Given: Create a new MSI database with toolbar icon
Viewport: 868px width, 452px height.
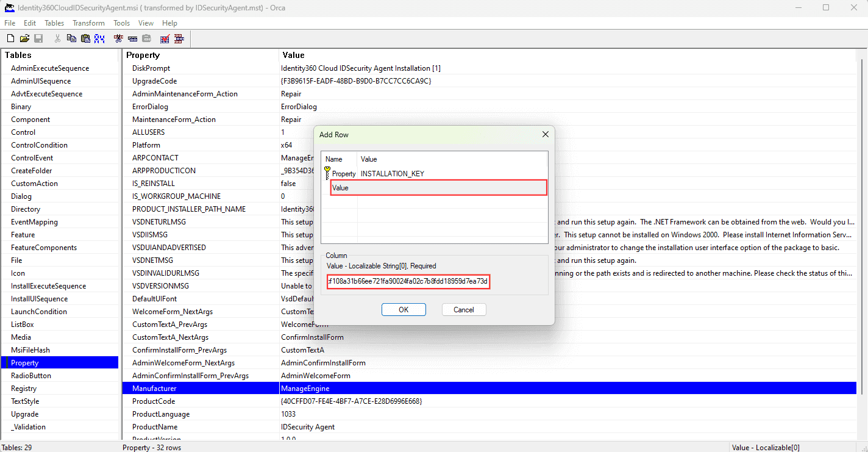Looking at the screenshot, I should click(11, 38).
